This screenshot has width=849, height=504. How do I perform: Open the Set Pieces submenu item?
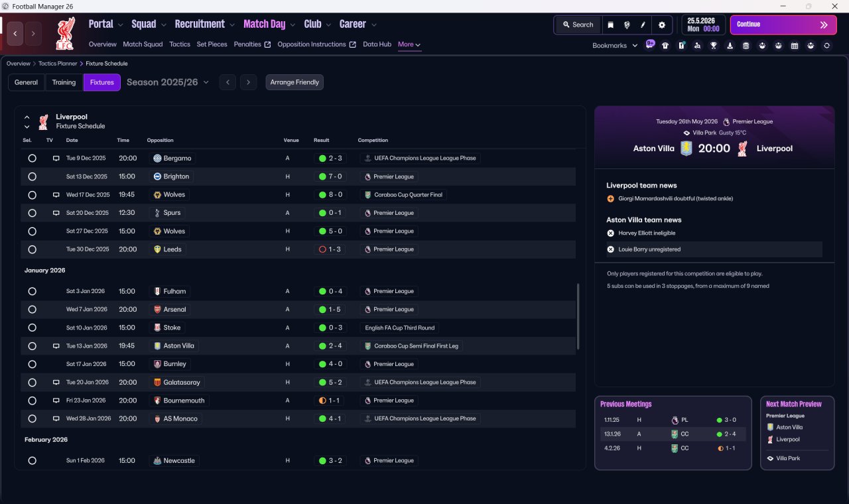coord(212,44)
